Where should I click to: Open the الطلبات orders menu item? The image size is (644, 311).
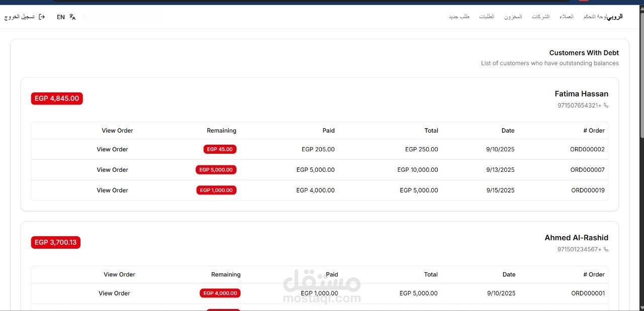[487, 17]
